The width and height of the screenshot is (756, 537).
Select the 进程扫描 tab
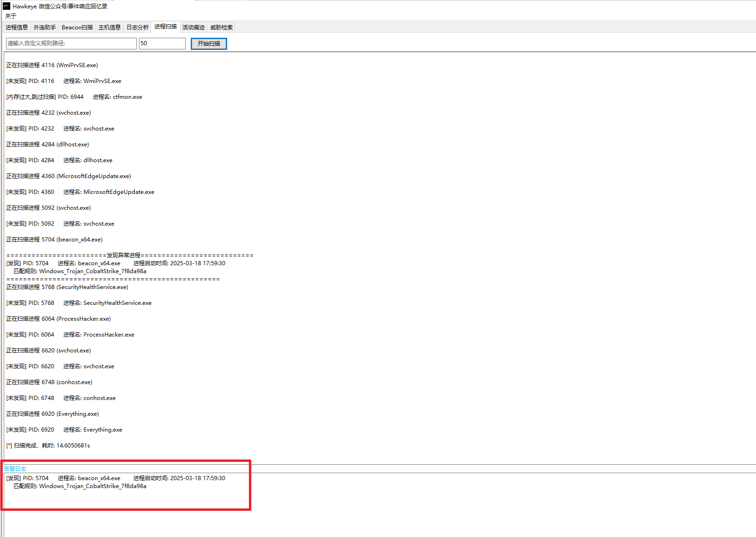[166, 27]
